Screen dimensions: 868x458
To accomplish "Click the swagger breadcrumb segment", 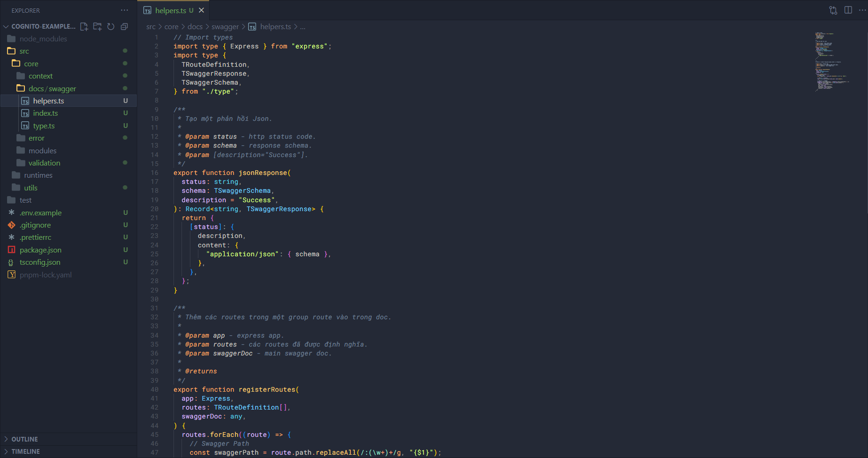I will click(x=225, y=27).
